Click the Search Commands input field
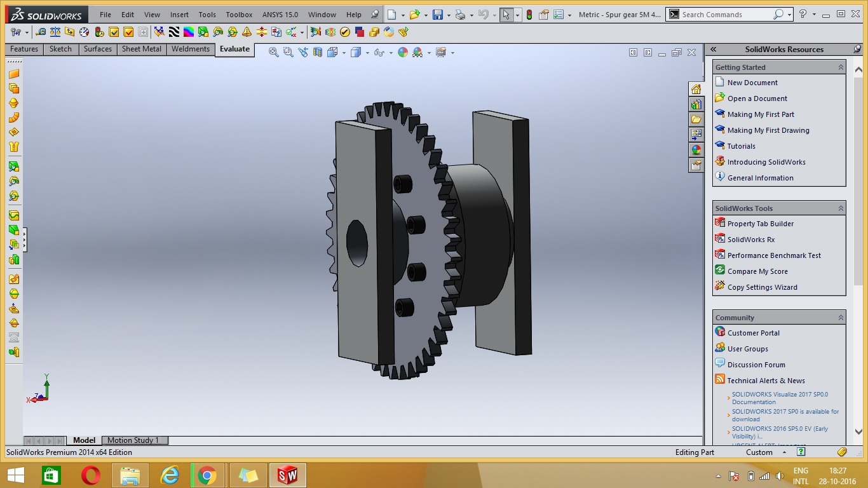The width and height of the screenshot is (868, 488). point(726,15)
